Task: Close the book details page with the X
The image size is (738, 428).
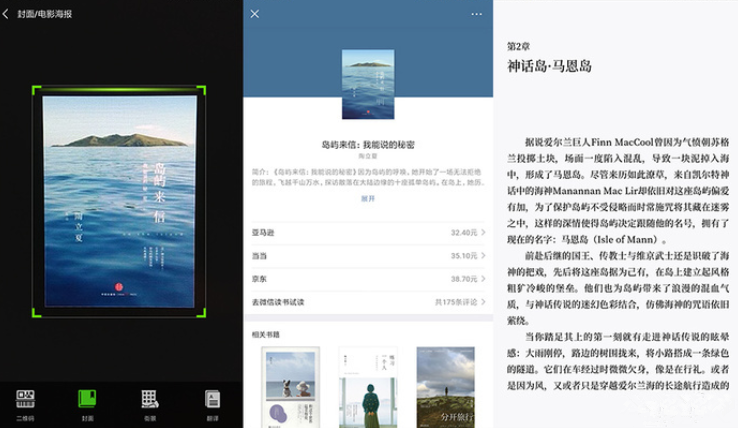Action: point(255,14)
